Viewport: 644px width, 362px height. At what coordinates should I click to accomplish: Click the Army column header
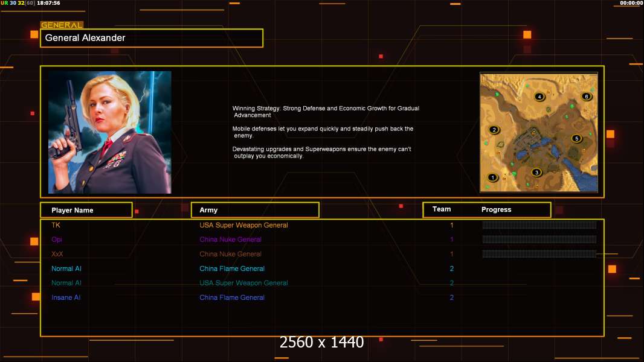255,210
